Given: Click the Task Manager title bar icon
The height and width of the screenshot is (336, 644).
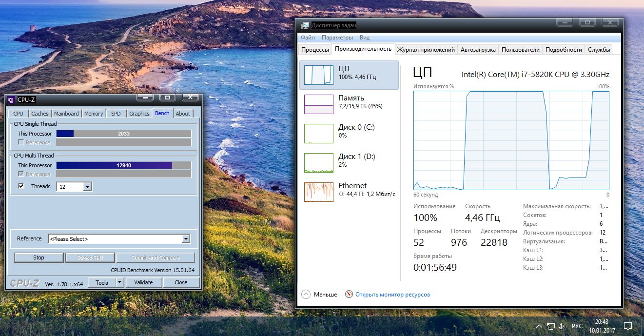Looking at the screenshot, I should coord(305,25).
